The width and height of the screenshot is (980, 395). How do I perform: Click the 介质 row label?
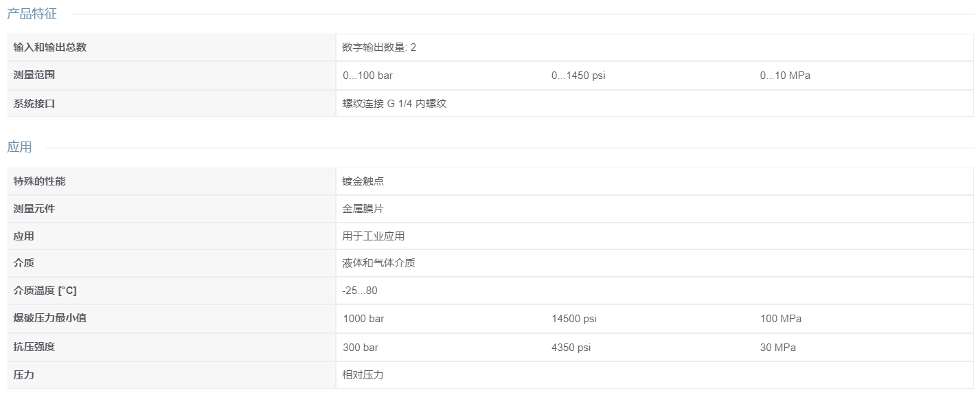(24, 263)
